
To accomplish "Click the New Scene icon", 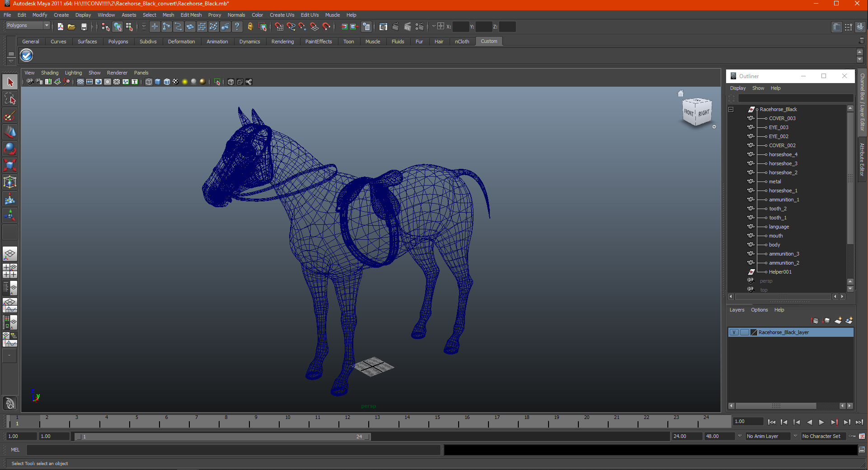I will tap(61, 27).
